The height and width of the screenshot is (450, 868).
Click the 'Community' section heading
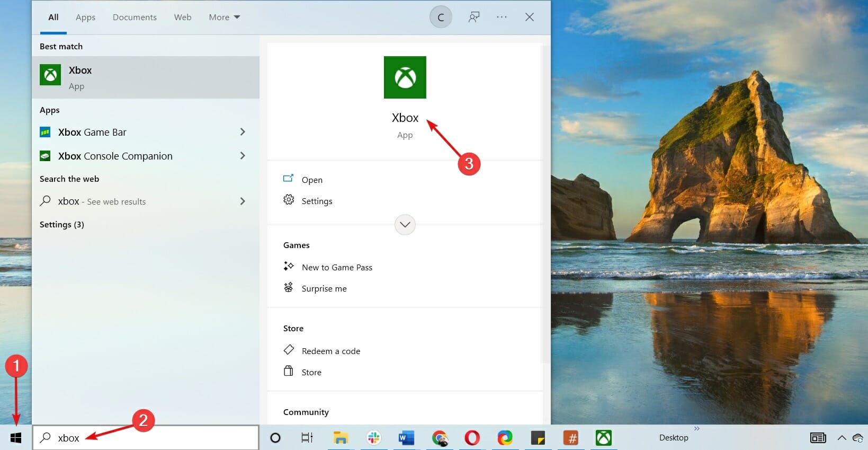pyautogui.click(x=306, y=412)
